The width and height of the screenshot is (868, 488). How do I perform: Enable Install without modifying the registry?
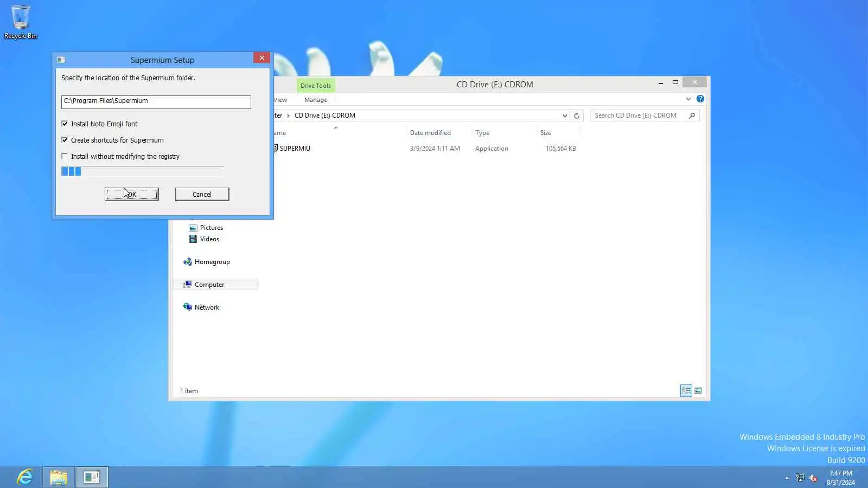pos(65,156)
